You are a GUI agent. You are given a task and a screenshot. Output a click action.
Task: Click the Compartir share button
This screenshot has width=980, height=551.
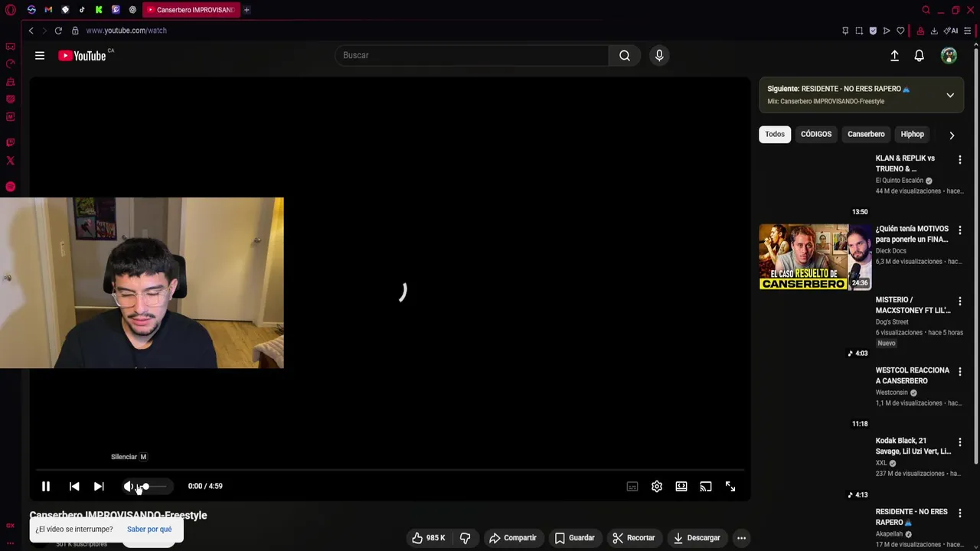(x=513, y=538)
